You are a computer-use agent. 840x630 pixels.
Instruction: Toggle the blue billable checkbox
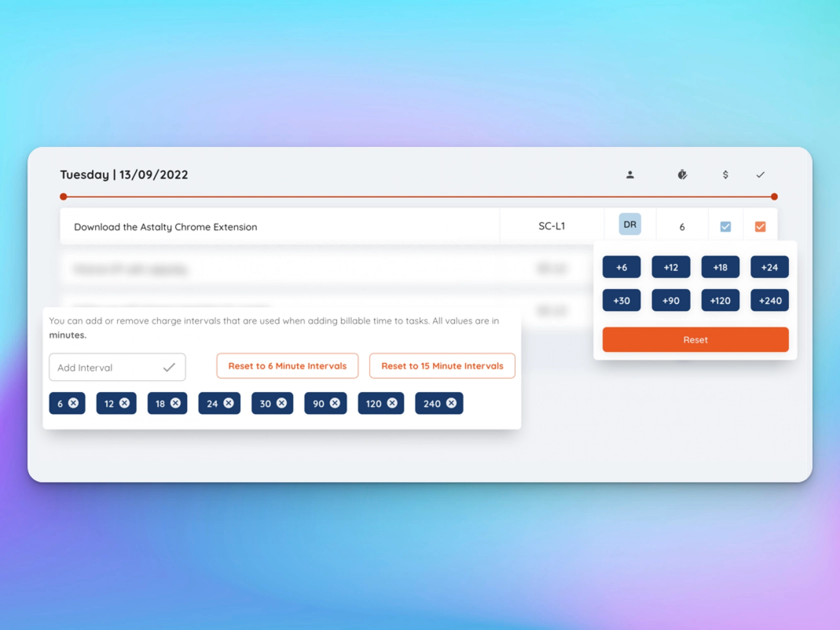725,226
